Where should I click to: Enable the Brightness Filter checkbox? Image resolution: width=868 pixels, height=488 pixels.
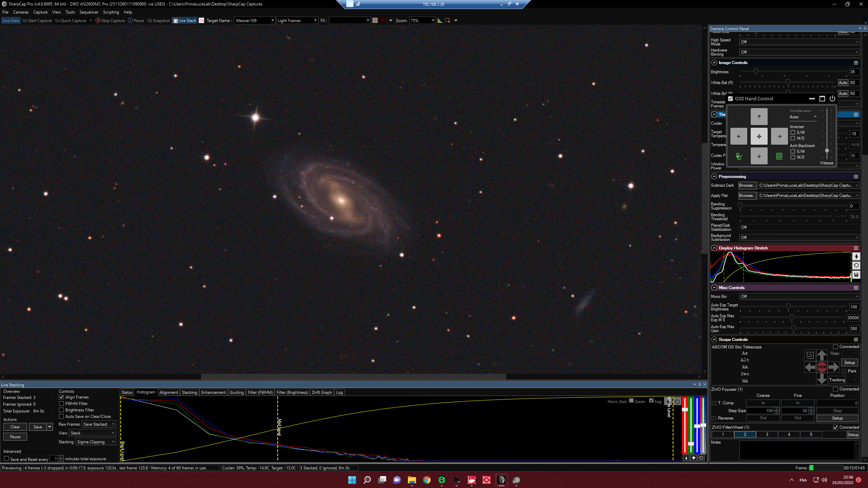click(x=61, y=410)
